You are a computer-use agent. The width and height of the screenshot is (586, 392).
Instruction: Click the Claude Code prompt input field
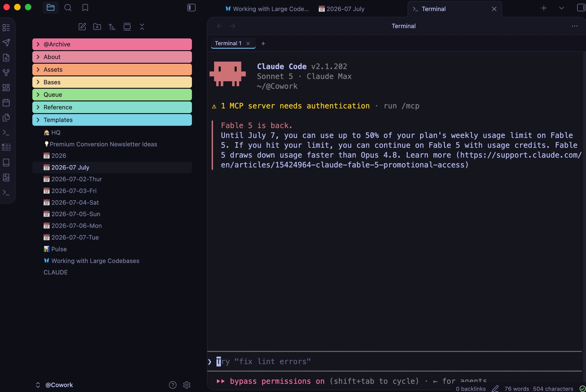point(394,361)
